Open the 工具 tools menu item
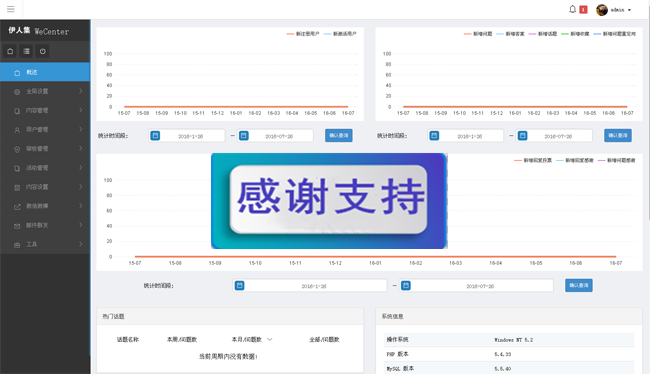The image size is (650, 374). point(45,244)
